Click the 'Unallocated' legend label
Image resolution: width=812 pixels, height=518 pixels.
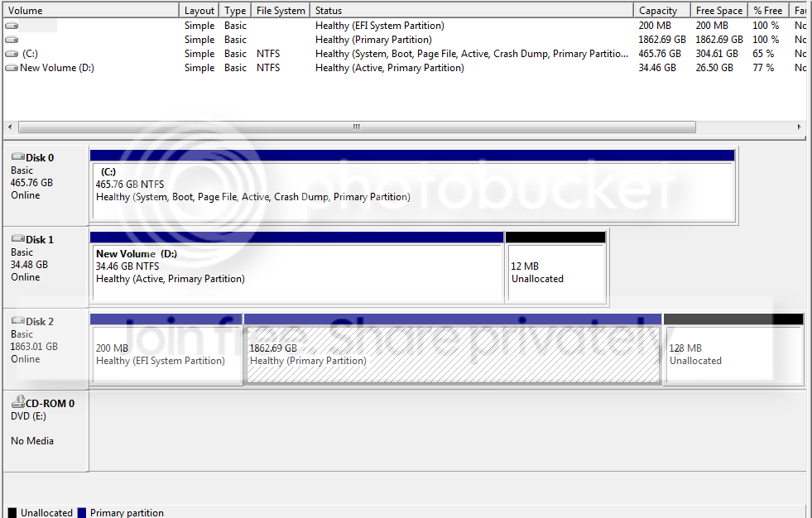tap(46, 513)
